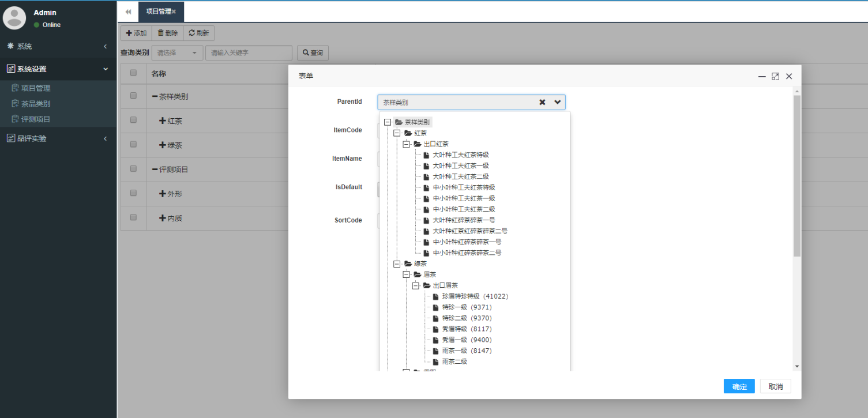The width and height of the screenshot is (868, 418).
Task: Clear the ParentId selection with X icon
Action: (x=542, y=102)
